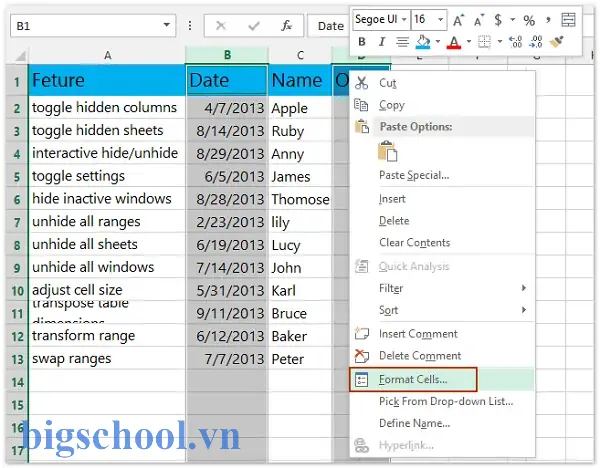This screenshot has height=468, width=600.
Task: Click the Merge and Center icon
Action: (568, 20)
